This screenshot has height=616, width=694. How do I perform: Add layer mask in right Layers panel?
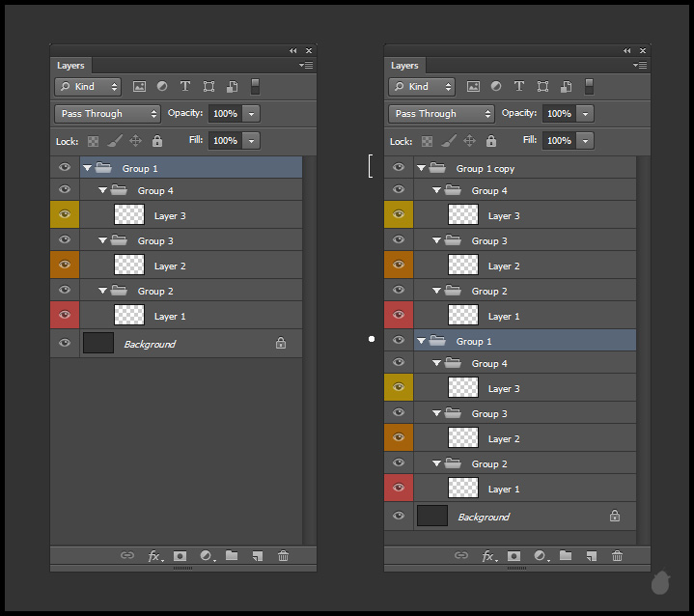[x=514, y=556]
